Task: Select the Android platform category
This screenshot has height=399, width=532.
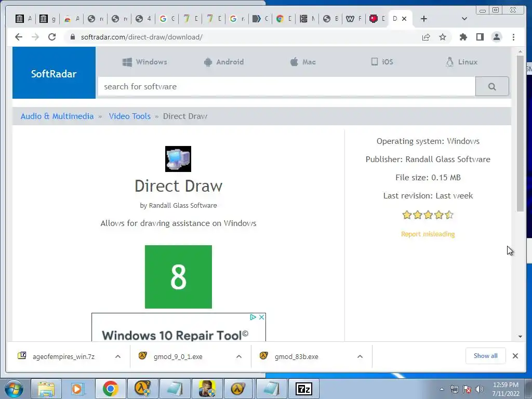Action: 224,62
